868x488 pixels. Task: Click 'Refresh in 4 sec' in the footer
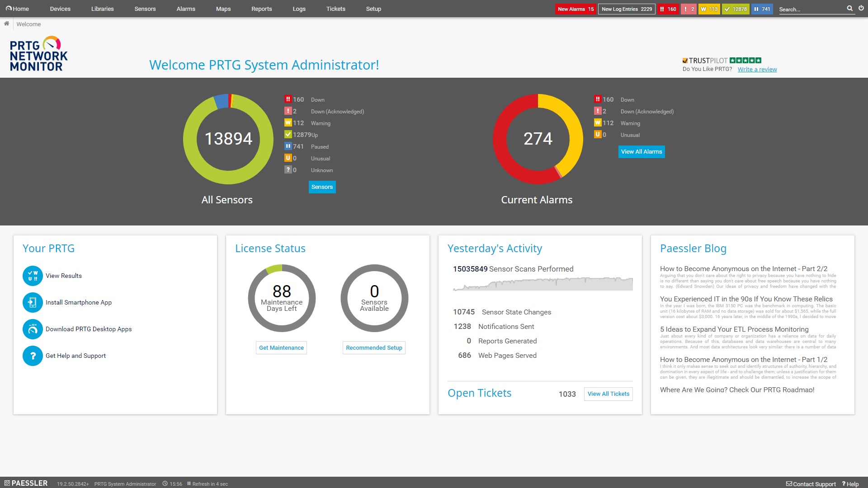click(x=210, y=484)
